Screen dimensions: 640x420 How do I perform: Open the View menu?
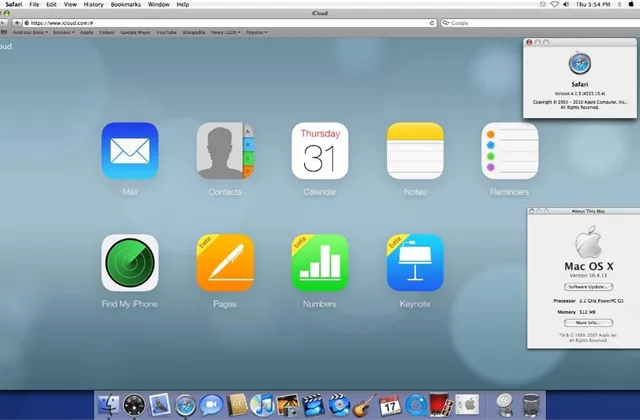[70, 4]
